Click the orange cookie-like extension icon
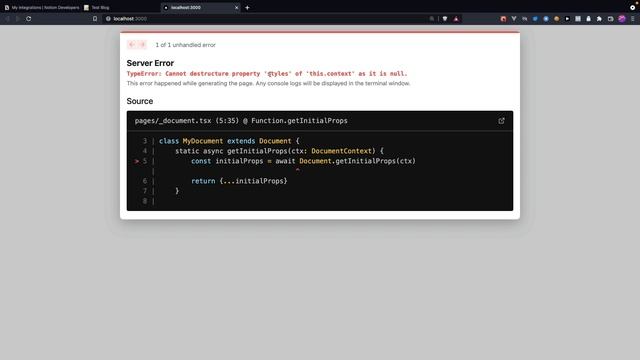 click(556, 19)
